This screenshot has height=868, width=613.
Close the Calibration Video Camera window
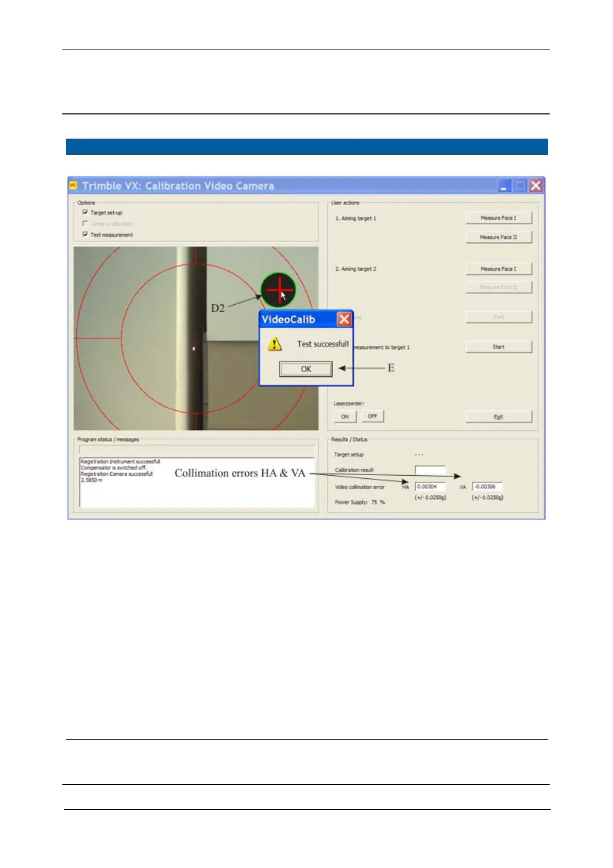click(536, 186)
